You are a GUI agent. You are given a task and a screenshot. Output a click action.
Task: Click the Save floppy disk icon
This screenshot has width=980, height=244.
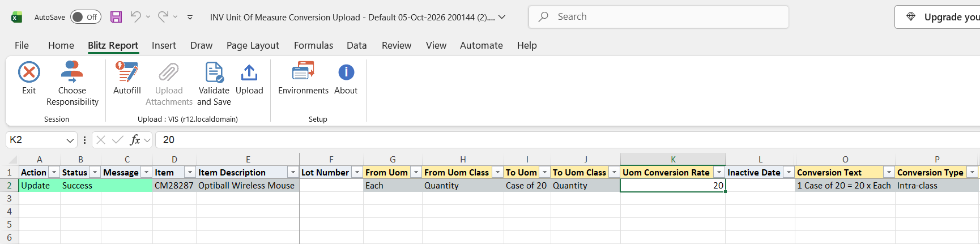(x=116, y=17)
